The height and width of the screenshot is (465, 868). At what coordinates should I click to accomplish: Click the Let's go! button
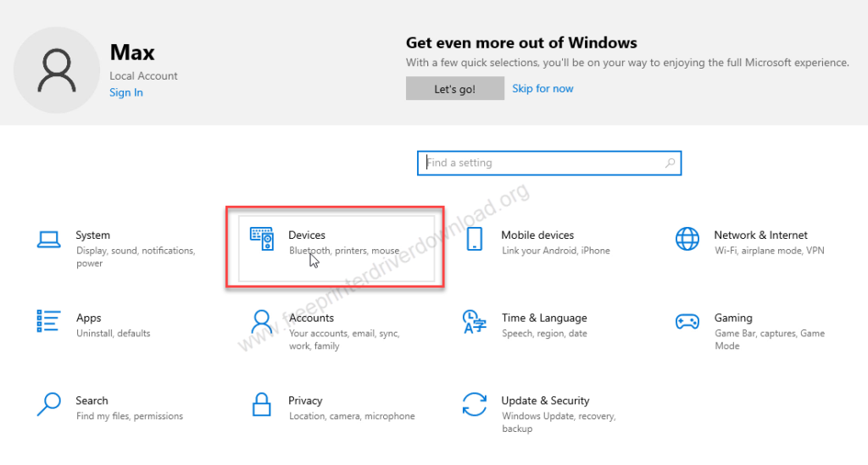(455, 88)
